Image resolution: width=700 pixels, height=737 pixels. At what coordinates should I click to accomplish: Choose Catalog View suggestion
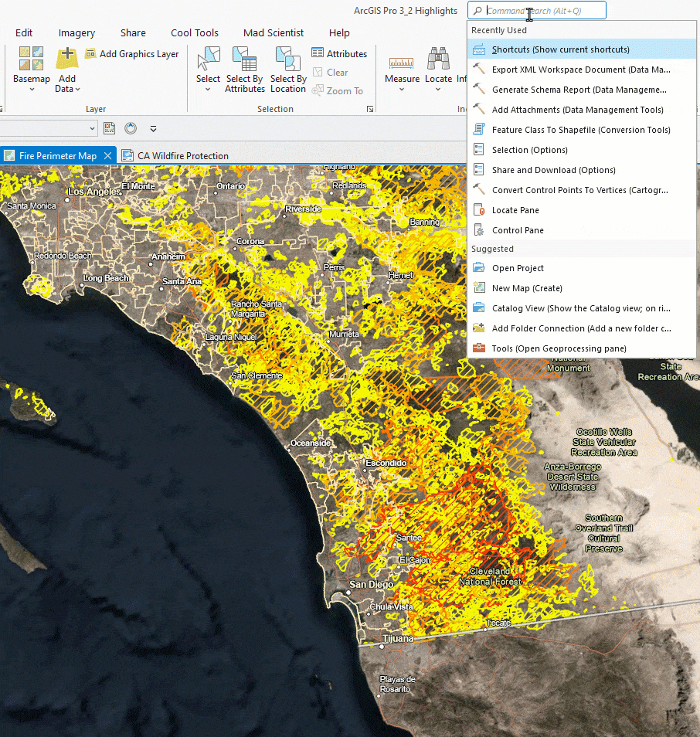582,308
